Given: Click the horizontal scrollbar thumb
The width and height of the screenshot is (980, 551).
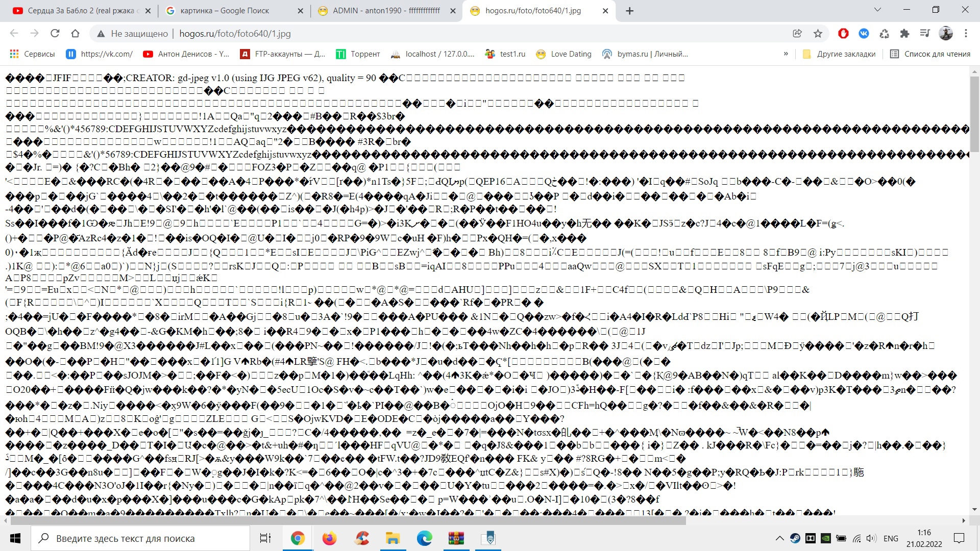Looking at the screenshot, I should 347,520.
